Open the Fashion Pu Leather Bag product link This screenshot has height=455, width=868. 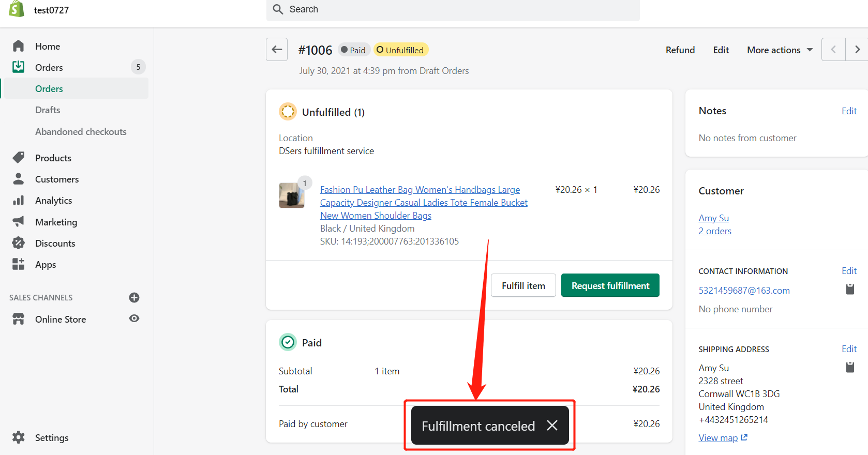click(x=424, y=203)
